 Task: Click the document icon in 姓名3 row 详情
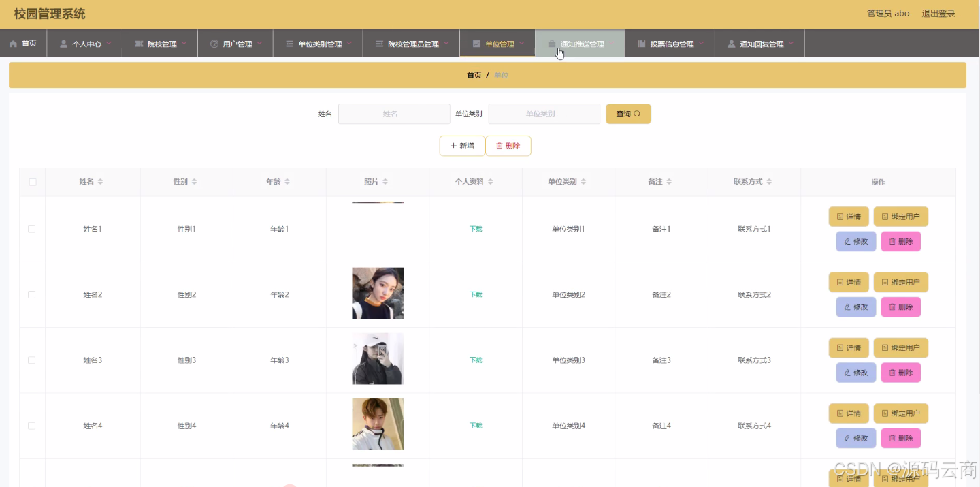(840, 348)
